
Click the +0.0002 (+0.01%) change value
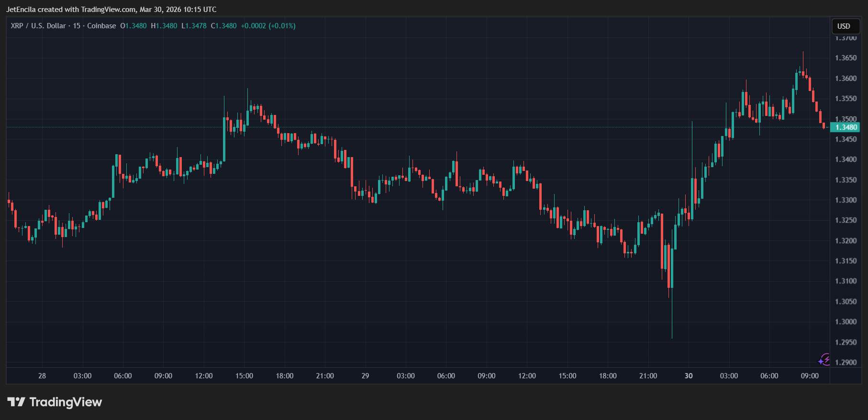click(x=268, y=26)
